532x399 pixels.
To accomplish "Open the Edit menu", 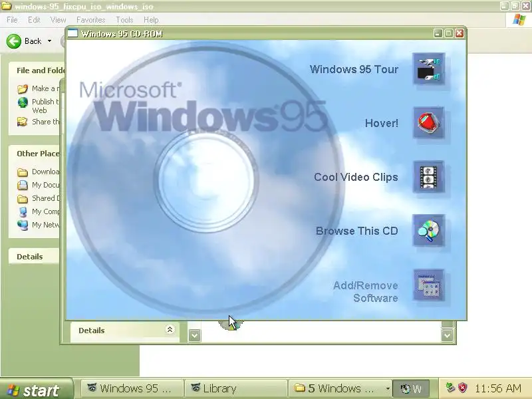I will [x=34, y=20].
